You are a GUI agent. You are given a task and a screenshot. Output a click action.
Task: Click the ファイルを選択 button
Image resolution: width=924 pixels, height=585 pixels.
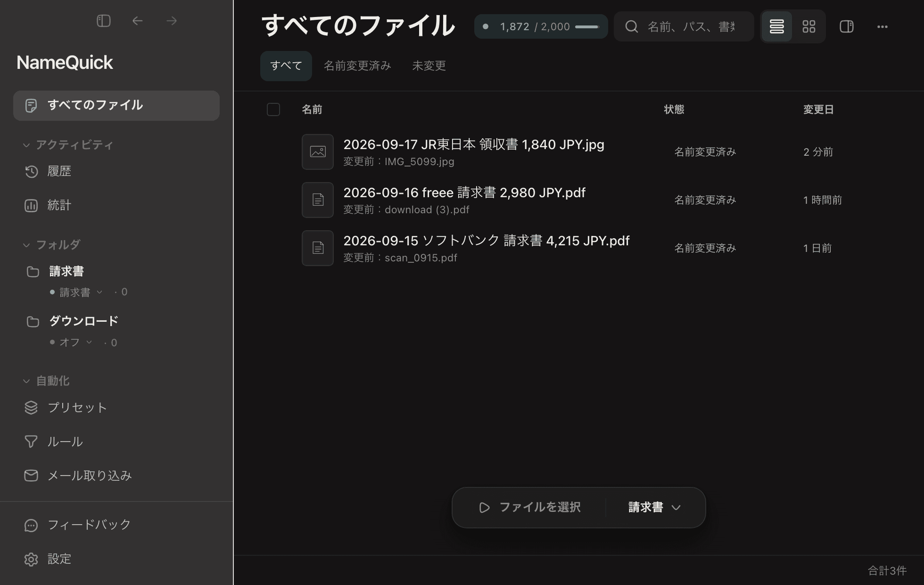530,507
